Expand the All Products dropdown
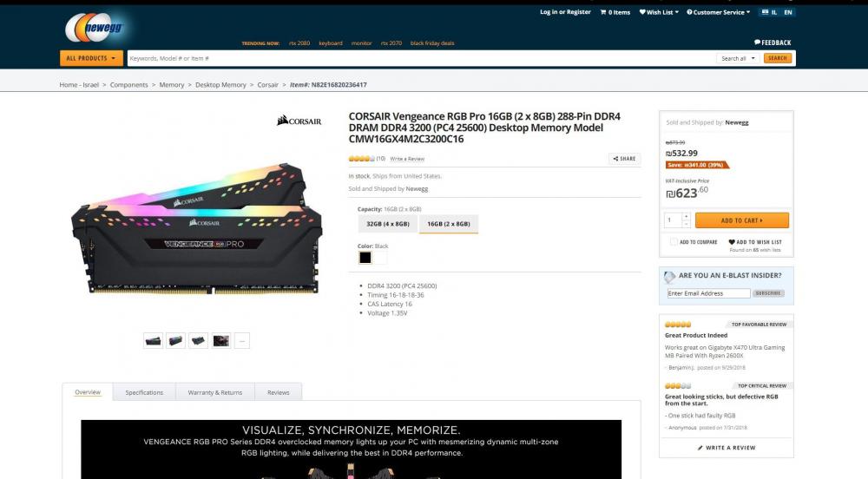 [91, 58]
